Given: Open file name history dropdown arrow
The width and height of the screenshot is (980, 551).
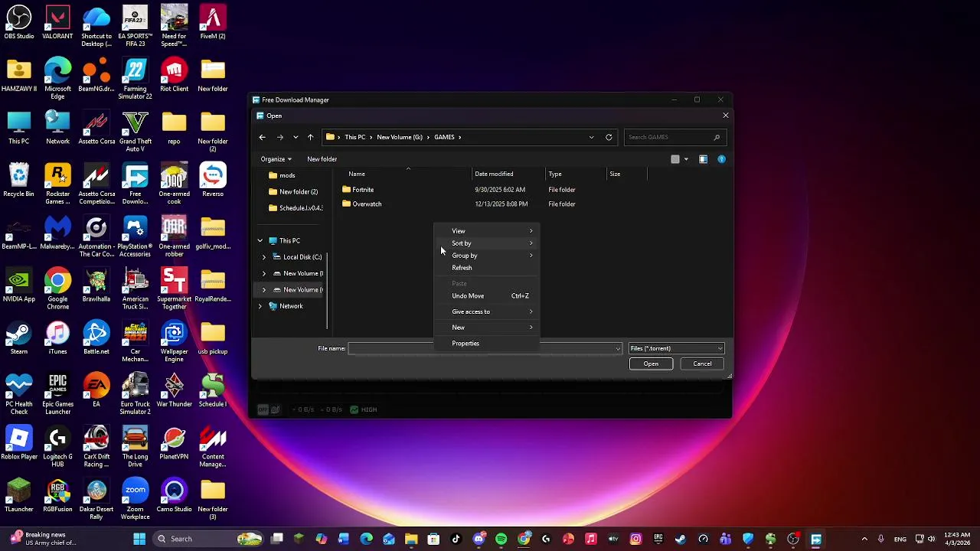Looking at the screenshot, I should click(x=618, y=349).
